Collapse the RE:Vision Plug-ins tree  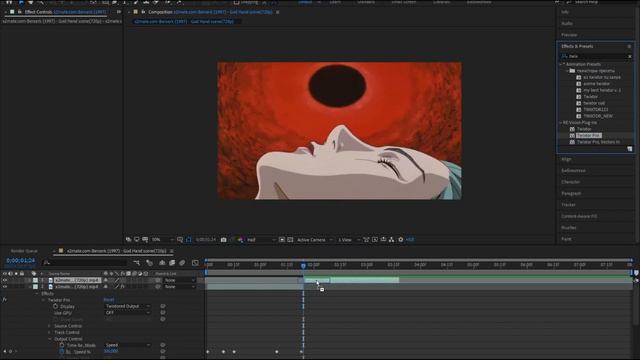[x=561, y=122]
